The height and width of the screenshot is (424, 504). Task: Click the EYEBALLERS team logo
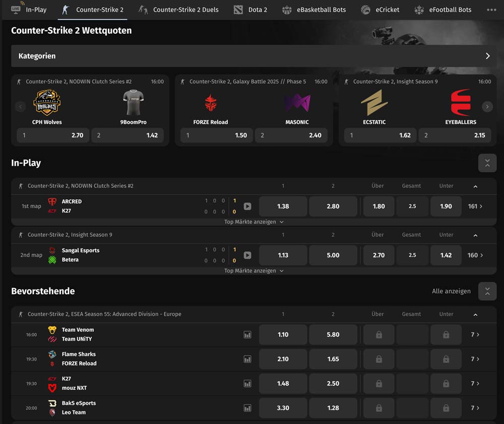point(462,103)
